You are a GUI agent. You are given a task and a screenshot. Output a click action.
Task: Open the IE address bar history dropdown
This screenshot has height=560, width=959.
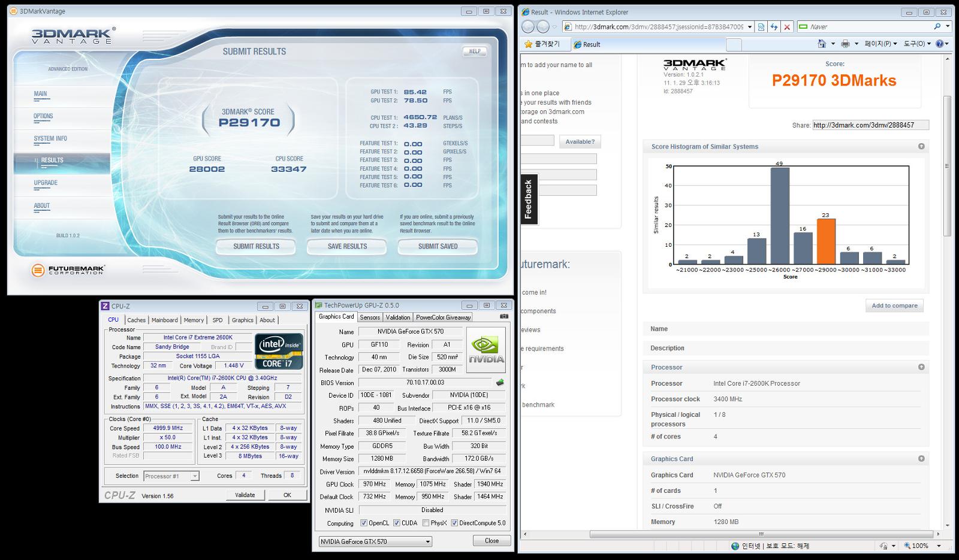point(749,27)
